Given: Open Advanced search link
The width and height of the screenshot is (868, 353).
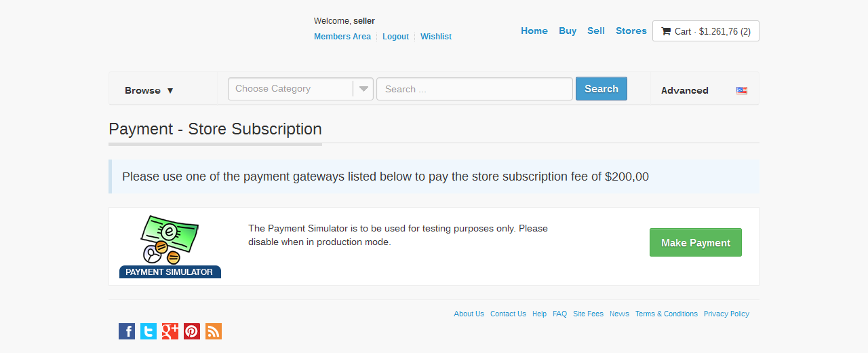Looking at the screenshot, I should click(x=684, y=90).
